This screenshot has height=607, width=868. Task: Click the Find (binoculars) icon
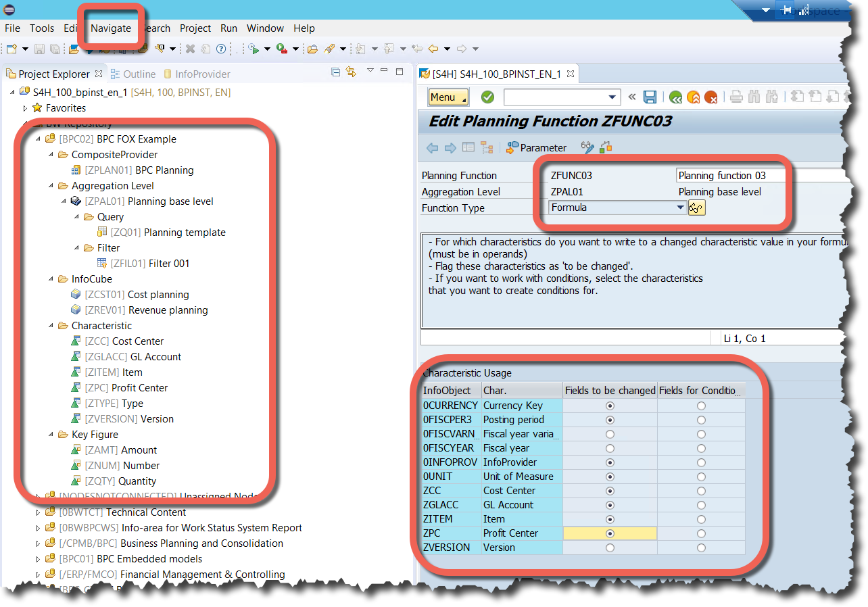pos(755,97)
